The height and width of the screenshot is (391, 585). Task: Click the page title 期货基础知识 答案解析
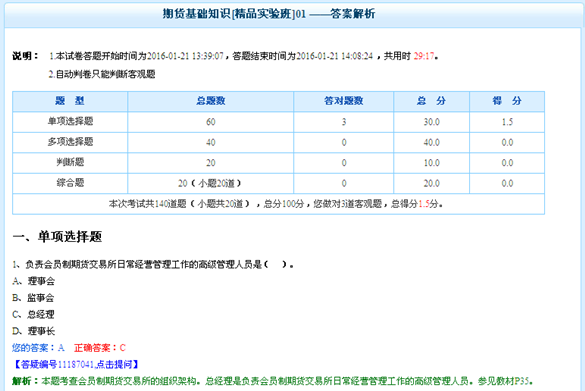(269, 14)
